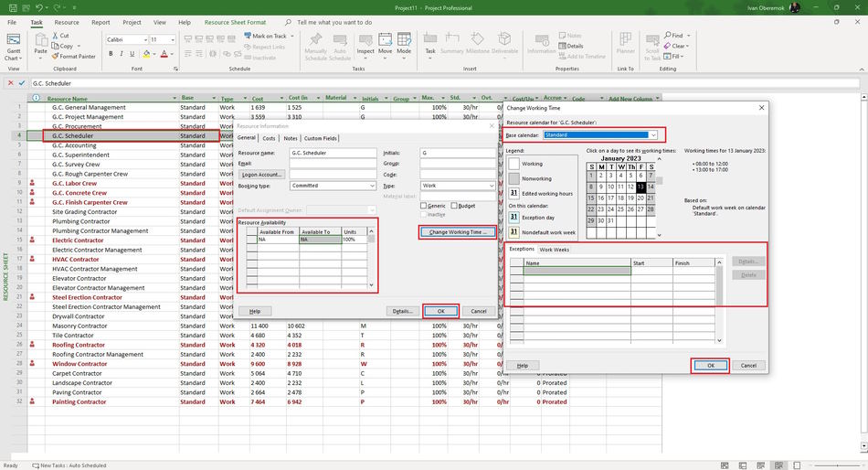Open the Resource Sheet Format ribbon tab
This screenshot has width=868, height=470.
coord(235,22)
